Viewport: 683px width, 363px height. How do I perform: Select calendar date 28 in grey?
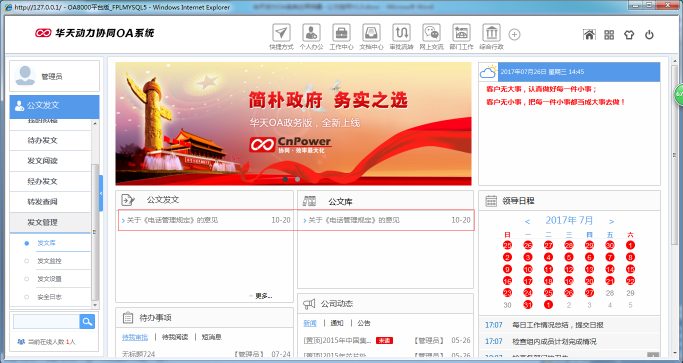click(x=610, y=293)
